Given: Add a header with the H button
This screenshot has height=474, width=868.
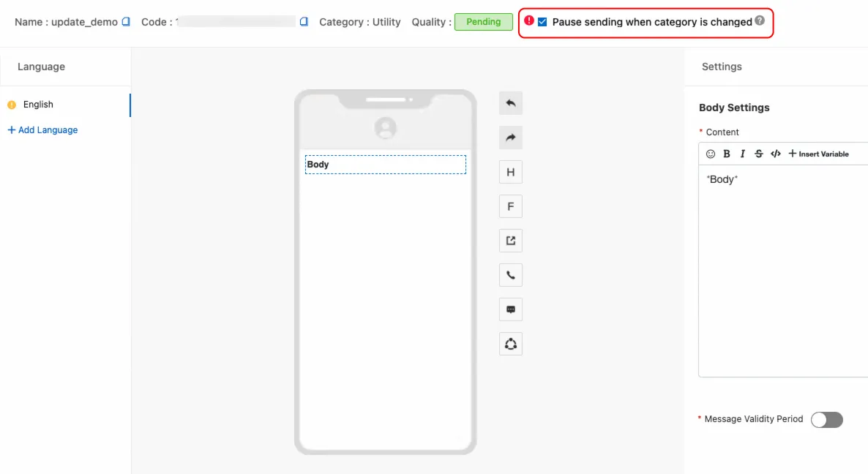Looking at the screenshot, I should click(x=511, y=172).
